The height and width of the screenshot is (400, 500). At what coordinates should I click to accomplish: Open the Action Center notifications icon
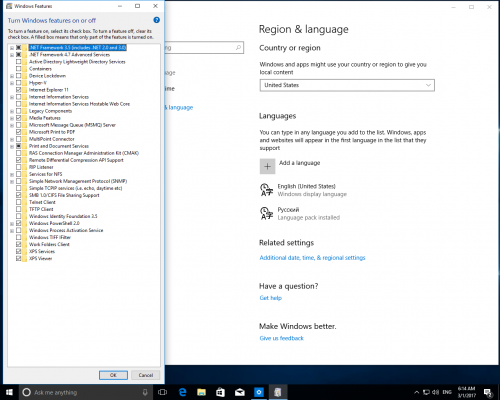click(x=488, y=393)
